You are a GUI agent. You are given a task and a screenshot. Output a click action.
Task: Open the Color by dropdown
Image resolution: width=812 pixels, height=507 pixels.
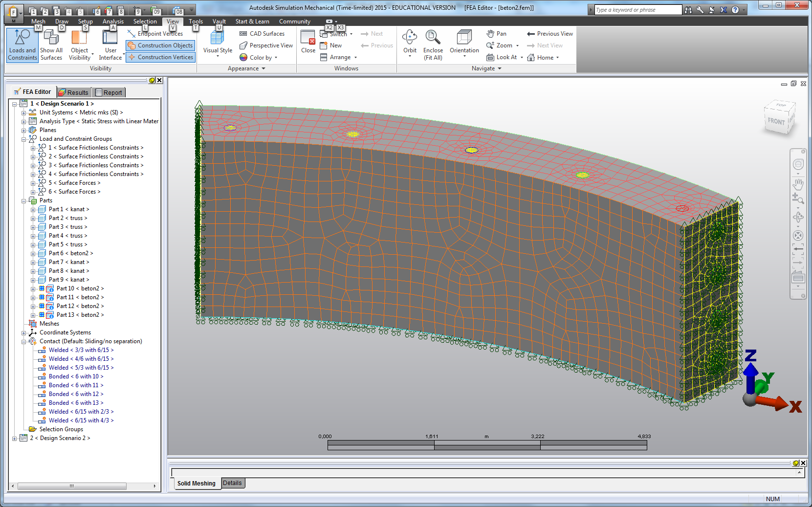276,58
